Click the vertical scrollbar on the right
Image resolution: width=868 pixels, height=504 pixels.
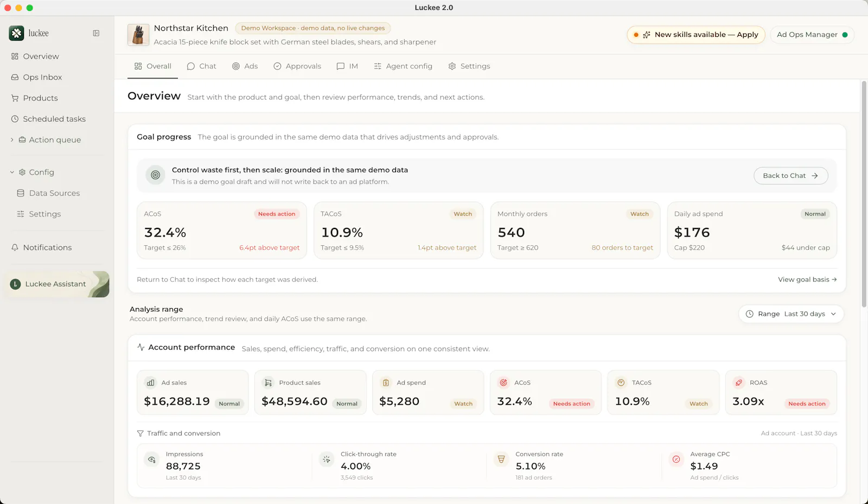(x=864, y=194)
